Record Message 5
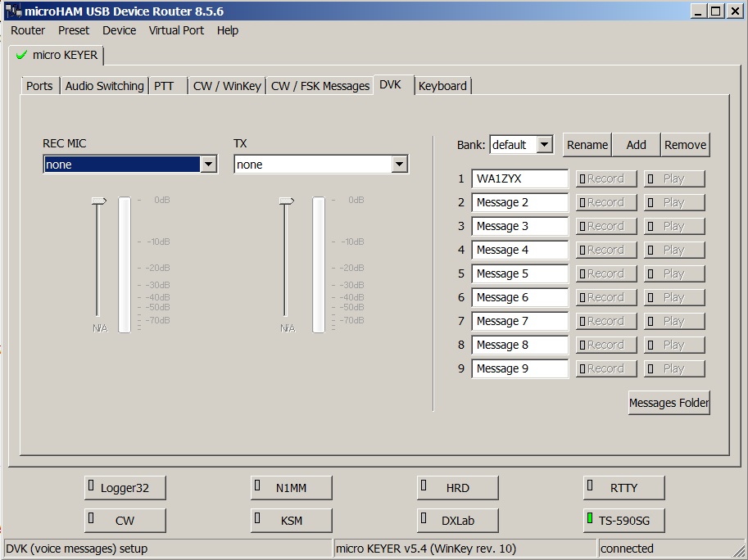This screenshot has width=748, height=560. point(606,273)
